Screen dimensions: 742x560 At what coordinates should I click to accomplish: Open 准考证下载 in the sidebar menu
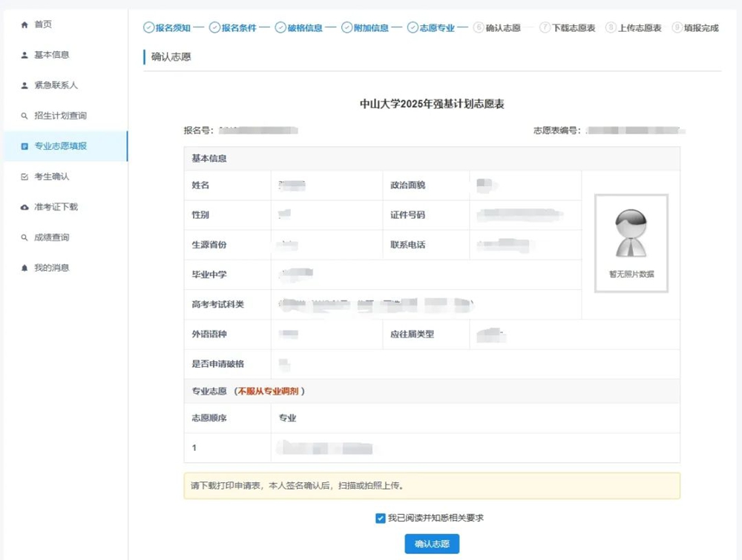tap(56, 207)
